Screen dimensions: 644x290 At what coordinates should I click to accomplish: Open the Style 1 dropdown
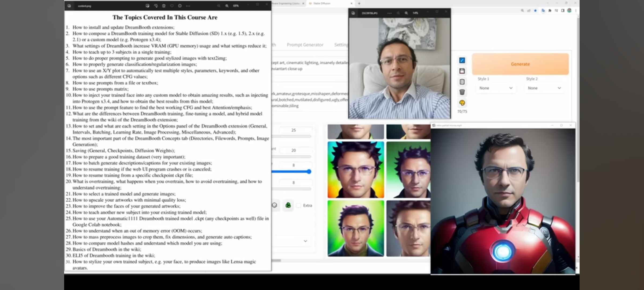496,88
